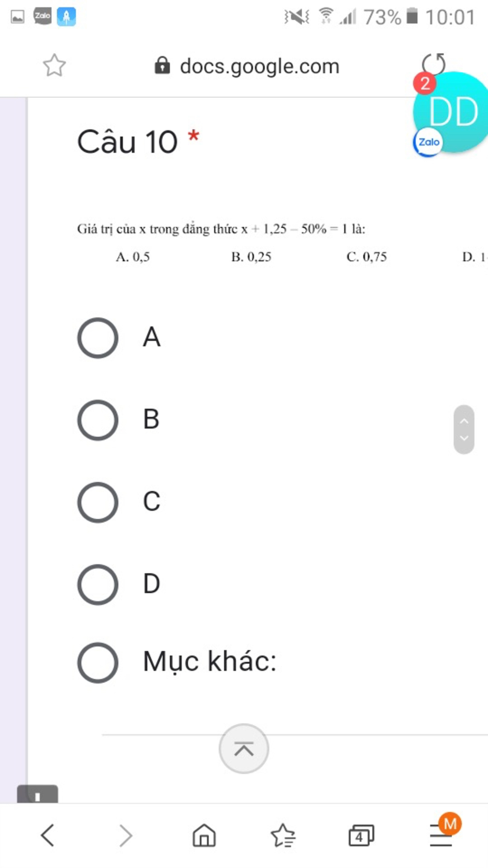Tap the padlock site security icon
This screenshot has width=488, height=868.
(x=162, y=65)
